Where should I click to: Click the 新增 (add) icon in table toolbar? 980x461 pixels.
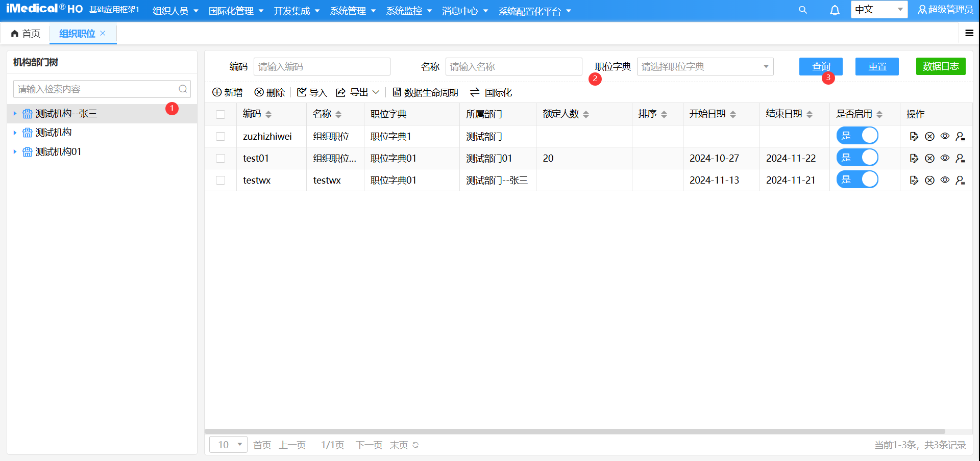point(216,92)
